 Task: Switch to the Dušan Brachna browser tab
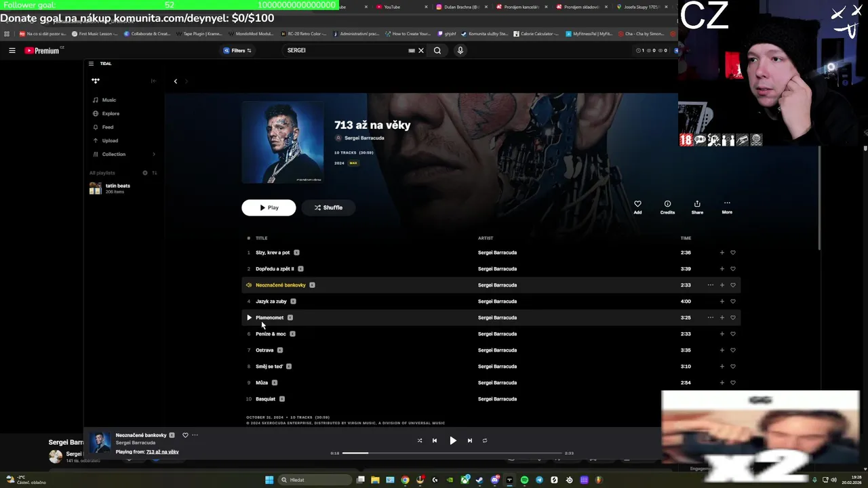coord(461,7)
